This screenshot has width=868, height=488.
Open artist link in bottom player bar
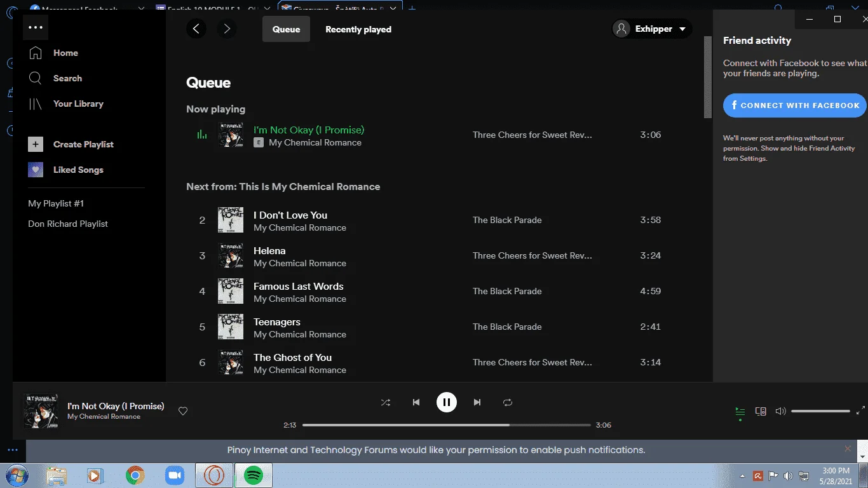tap(104, 417)
